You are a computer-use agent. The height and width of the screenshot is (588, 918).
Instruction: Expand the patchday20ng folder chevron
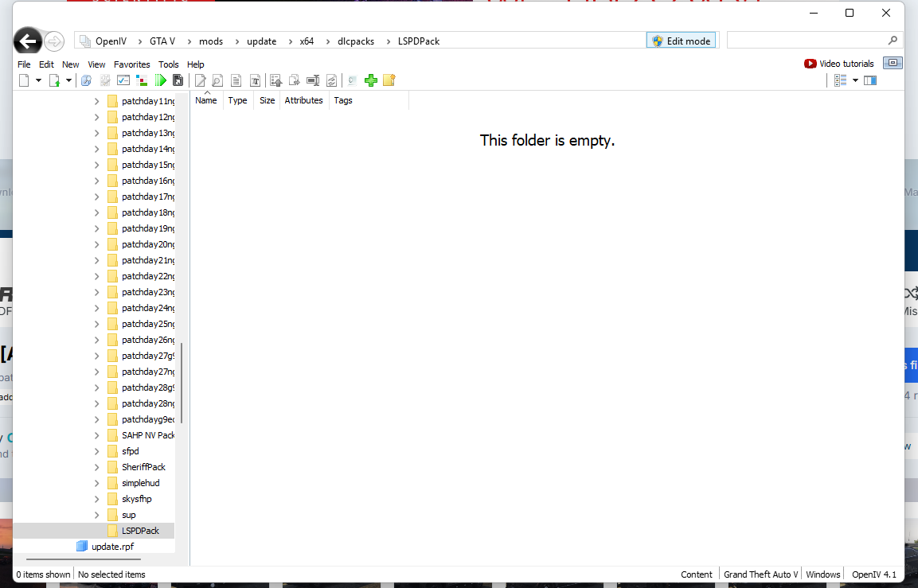[x=97, y=244]
